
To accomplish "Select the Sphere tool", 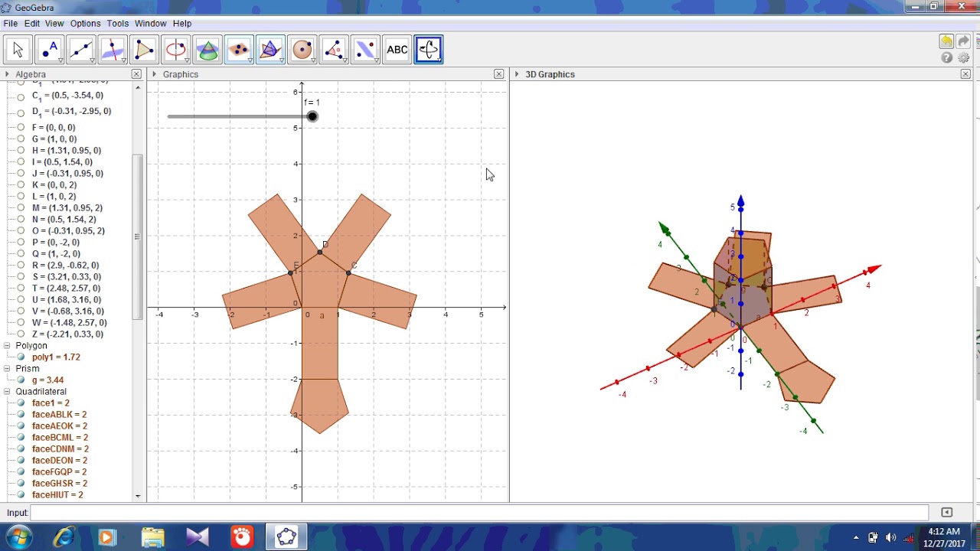I will (302, 50).
